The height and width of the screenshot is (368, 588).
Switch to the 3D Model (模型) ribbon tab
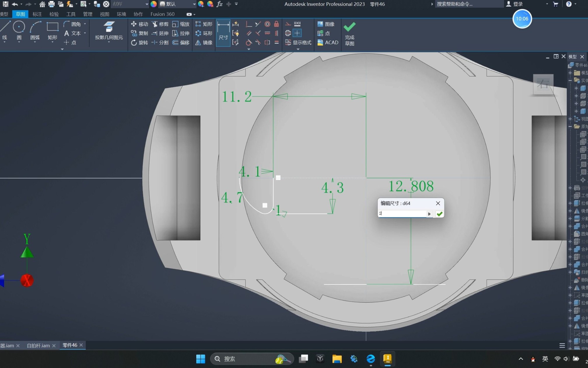pos(4,14)
